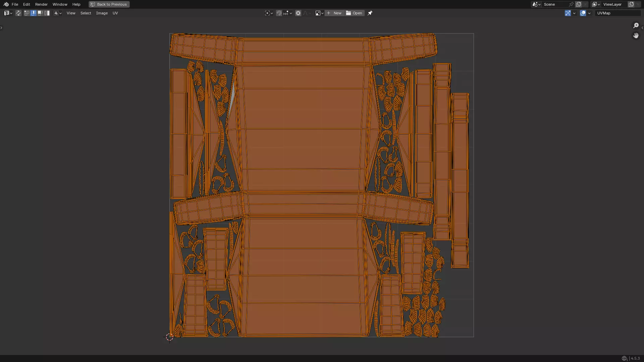This screenshot has width=644, height=362.
Task: Pin the image with pushpin icon
Action: 370,13
